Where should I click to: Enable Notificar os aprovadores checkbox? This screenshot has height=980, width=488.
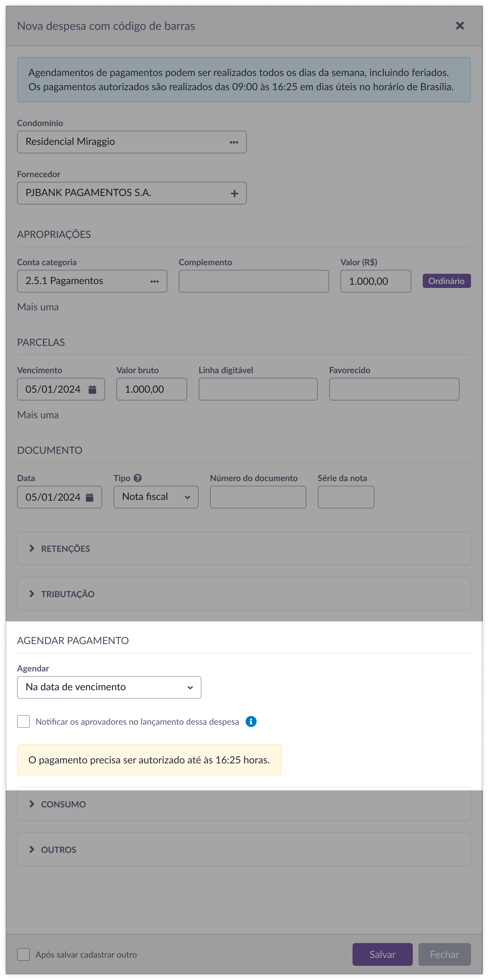(23, 721)
